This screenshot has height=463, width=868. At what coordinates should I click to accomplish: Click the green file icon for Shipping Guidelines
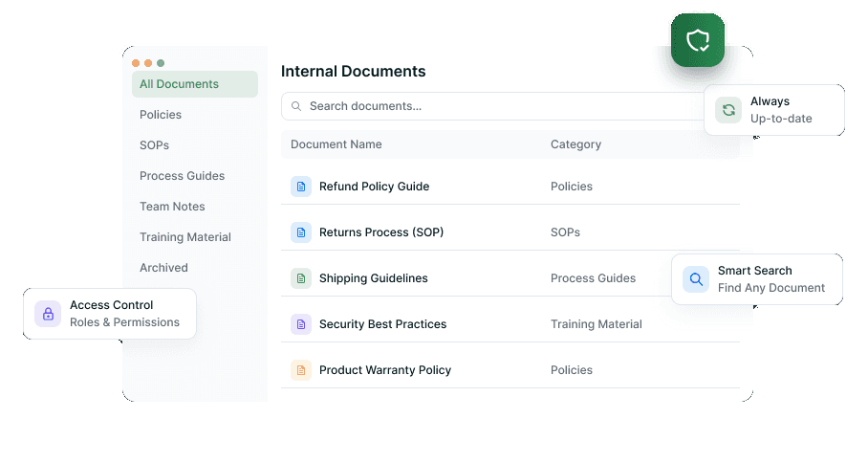click(x=300, y=278)
